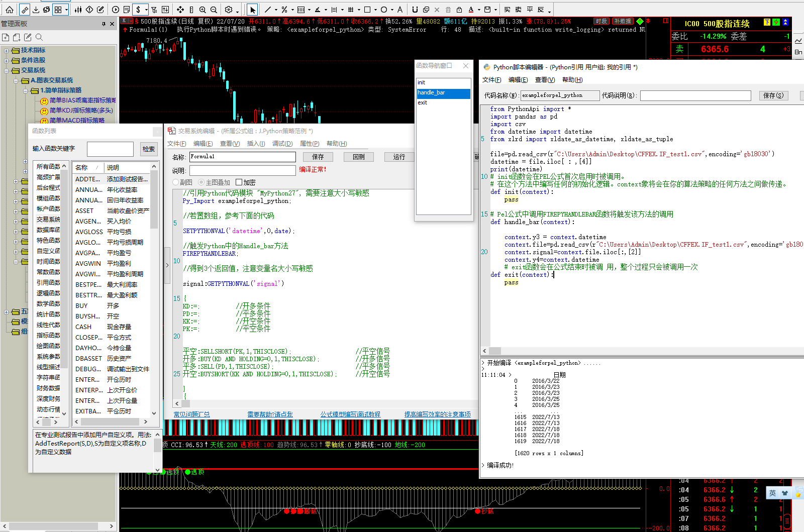Collapse the A.图表交易系统 tree node
The image size is (804, 532).
16,80
